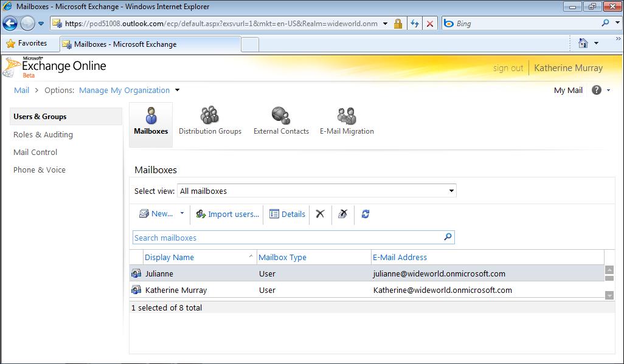624x364 pixels.
Task: Click the Katherine Murray row mailbox icon
Action: pyautogui.click(x=136, y=290)
